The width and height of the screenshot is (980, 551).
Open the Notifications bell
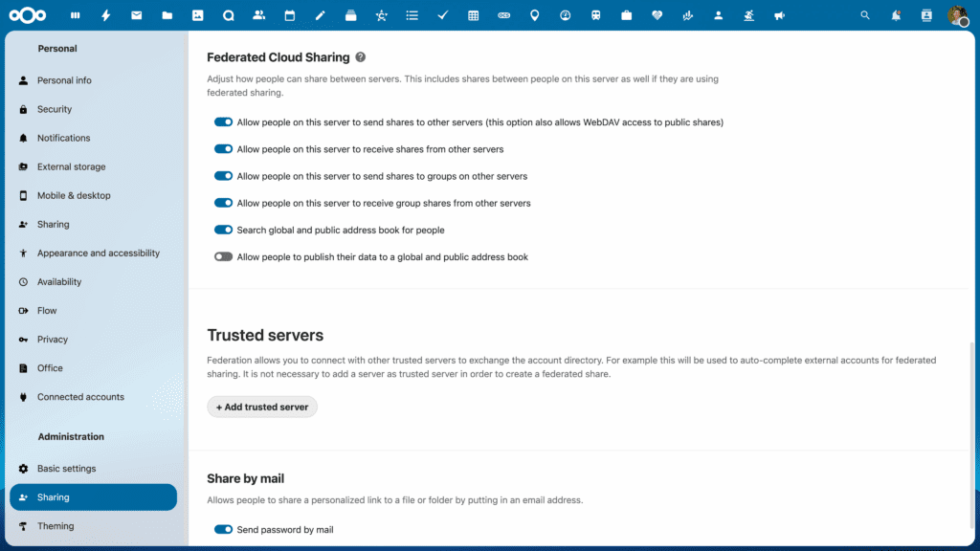[x=894, y=14]
